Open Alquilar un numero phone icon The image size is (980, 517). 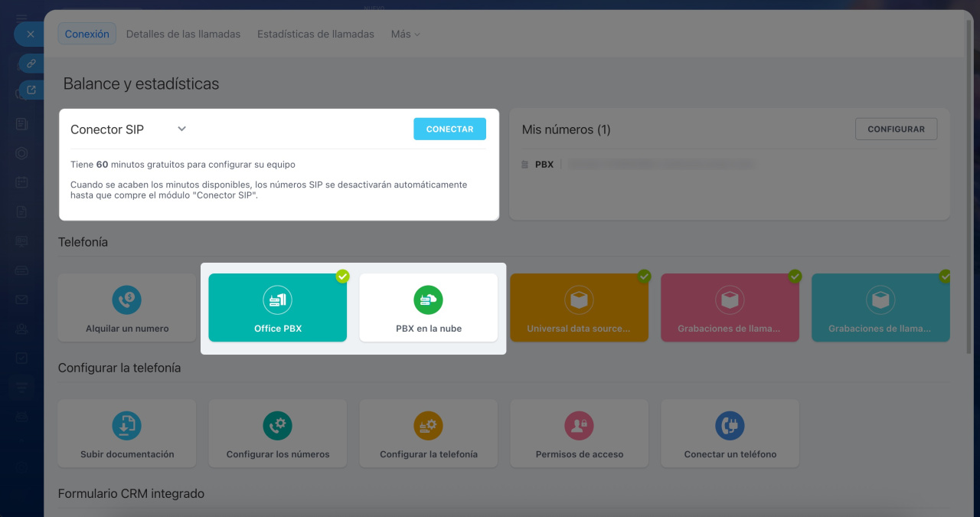(126, 299)
